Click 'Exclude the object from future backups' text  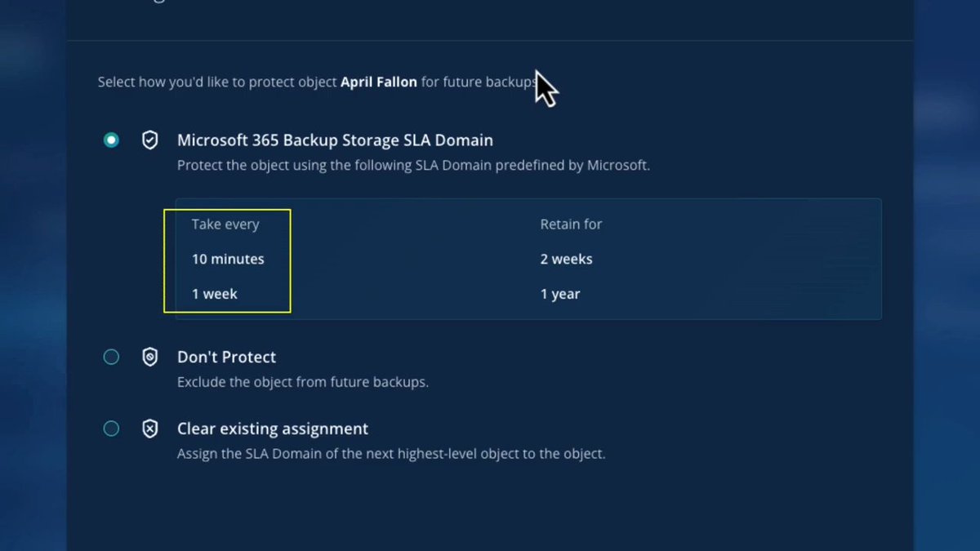pos(303,381)
